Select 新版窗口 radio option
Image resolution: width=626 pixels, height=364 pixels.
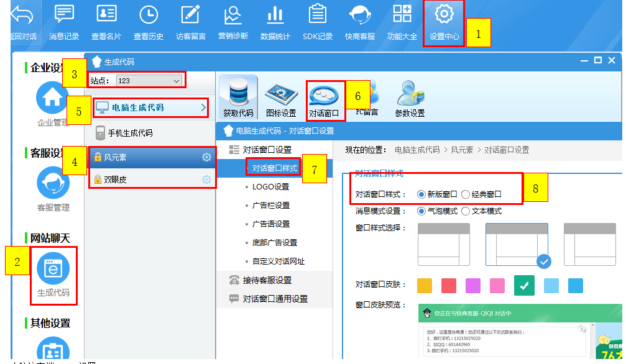[x=421, y=194]
